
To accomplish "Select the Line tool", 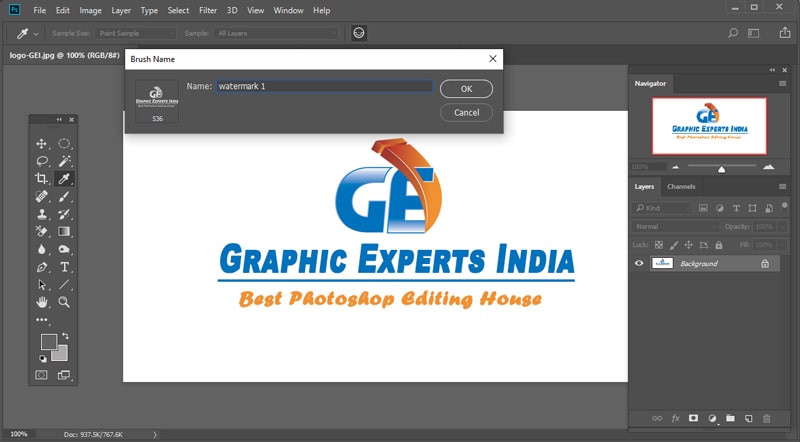I will pyautogui.click(x=64, y=285).
